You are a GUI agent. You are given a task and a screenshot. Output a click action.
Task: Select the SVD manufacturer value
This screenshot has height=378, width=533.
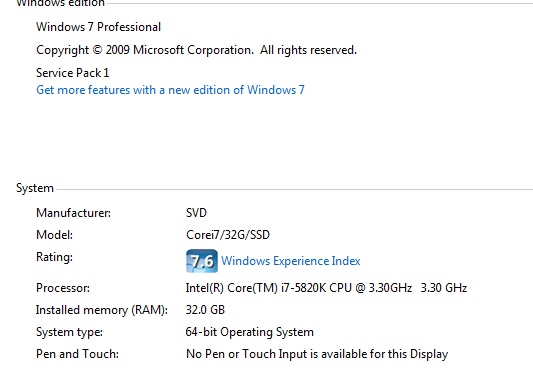click(196, 213)
